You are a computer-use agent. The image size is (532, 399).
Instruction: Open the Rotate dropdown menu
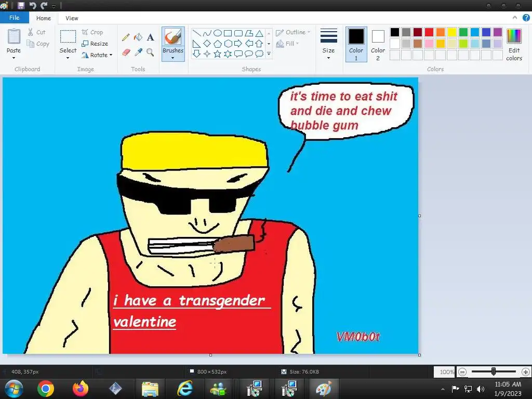tap(97, 55)
